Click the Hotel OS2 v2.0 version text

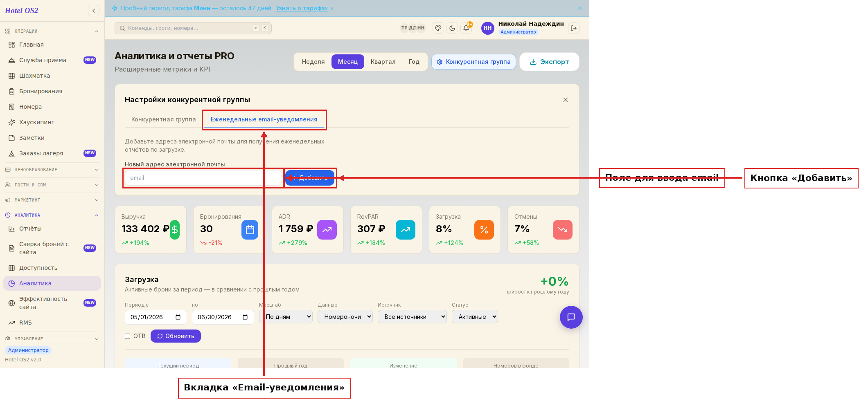click(x=23, y=360)
